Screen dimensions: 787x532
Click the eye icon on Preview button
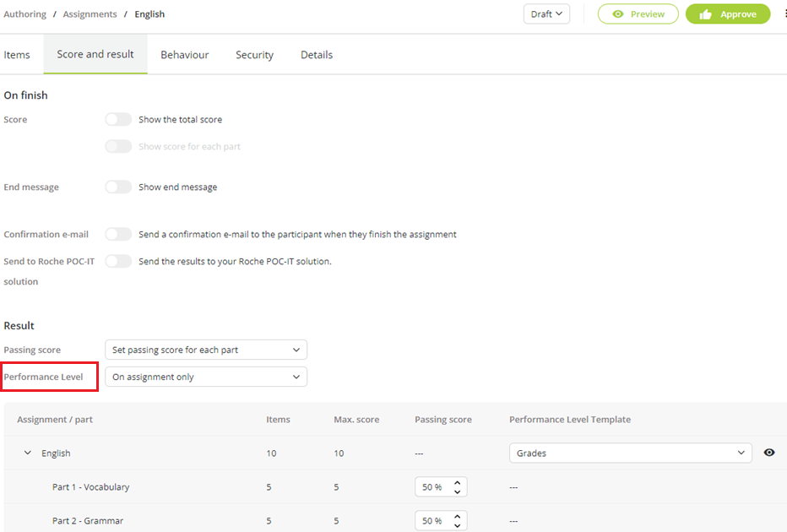[618, 14]
